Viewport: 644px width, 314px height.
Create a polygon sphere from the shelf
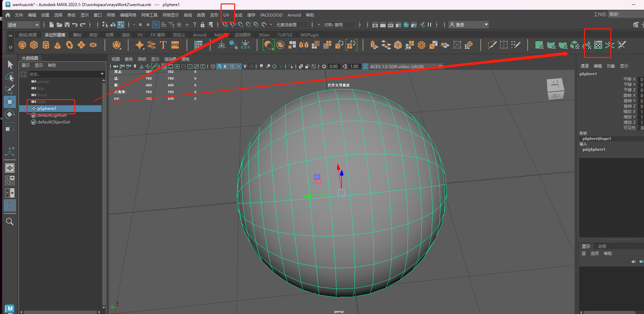(x=22, y=45)
